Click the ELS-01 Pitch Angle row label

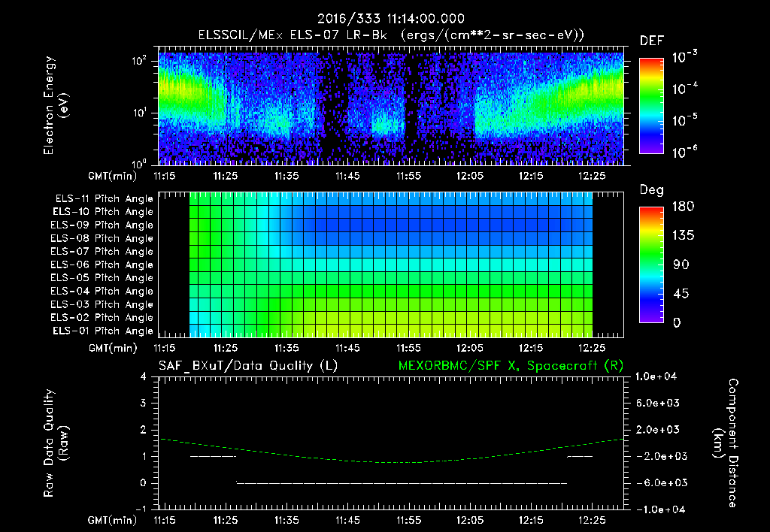pyautogui.click(x=103, y=331)
